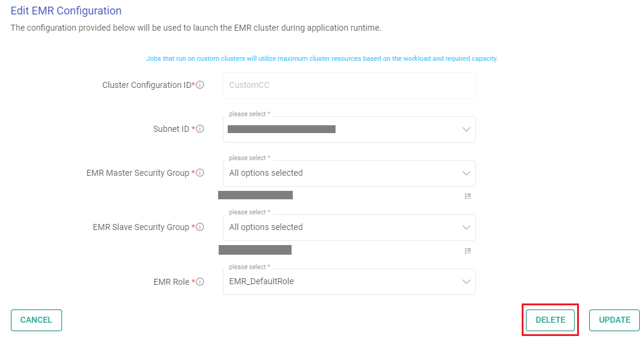The height and width of the screenshot is (339, 644).
Task: Click list icon under EMR Master Security Group
Action: (x=467, y=196)
